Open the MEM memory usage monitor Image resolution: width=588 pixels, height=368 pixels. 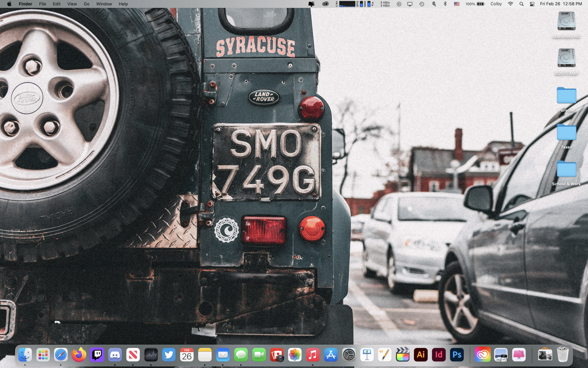pos(360,4)
